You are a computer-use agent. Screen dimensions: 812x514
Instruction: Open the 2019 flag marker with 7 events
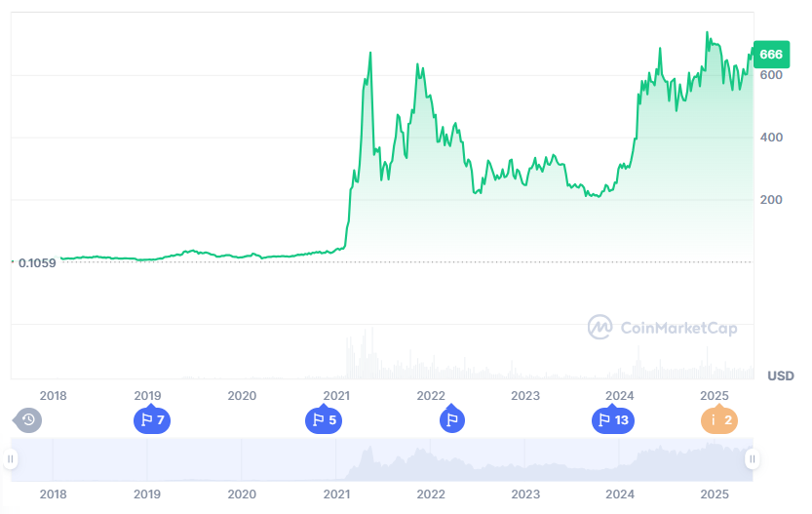tap(150, 420)
